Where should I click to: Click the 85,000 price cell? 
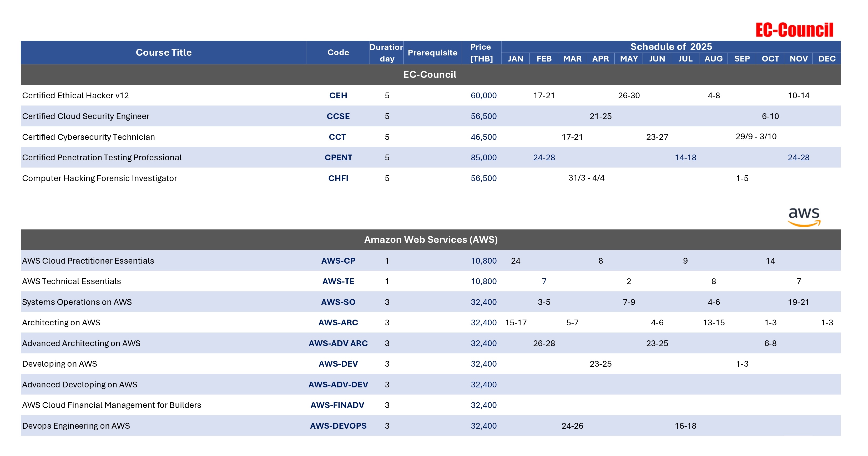483,158
